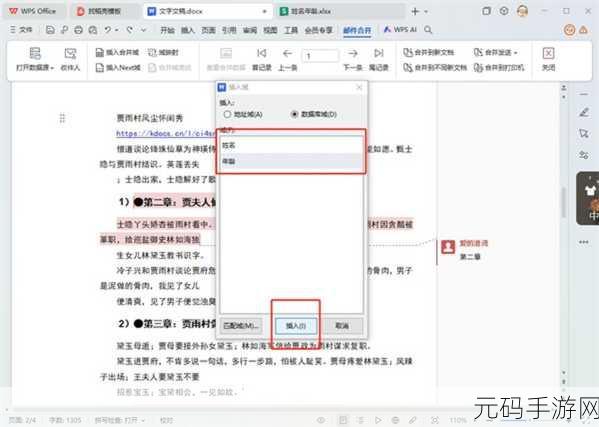Click the orange smiley feedback icon
Screen dimensions: 599x427
pos(569,30)
